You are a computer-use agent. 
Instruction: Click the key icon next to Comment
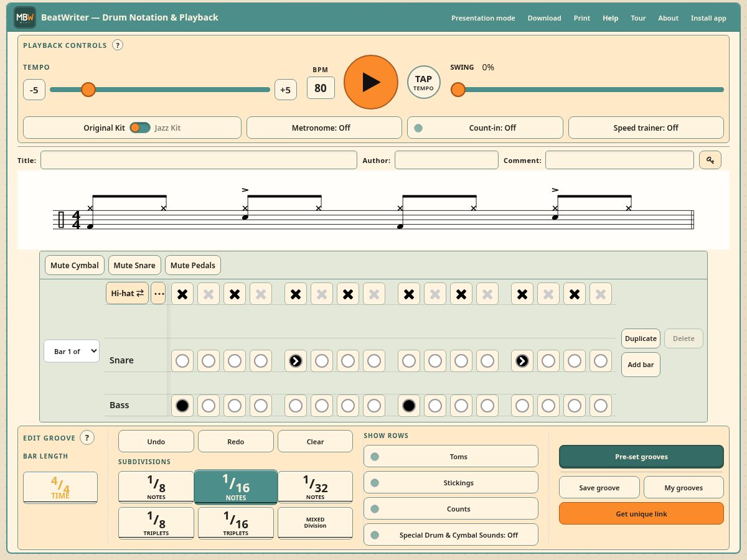(x=710, y=160)
